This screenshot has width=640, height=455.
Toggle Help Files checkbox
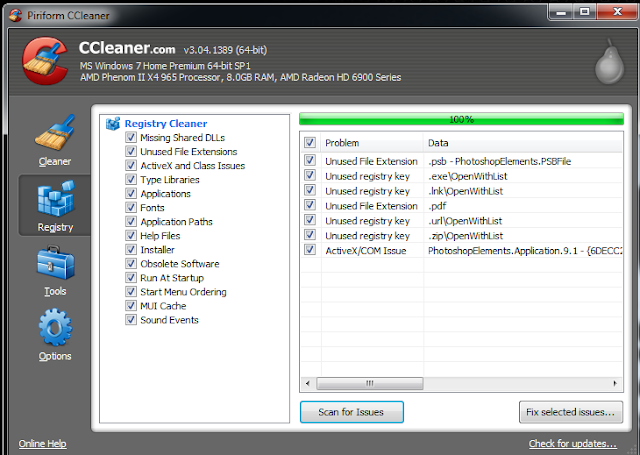[x=131, y=235]
